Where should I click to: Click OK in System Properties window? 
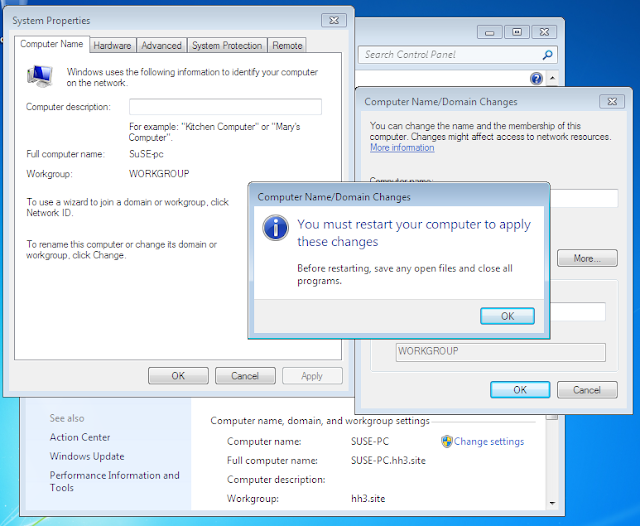click(178, 376)
